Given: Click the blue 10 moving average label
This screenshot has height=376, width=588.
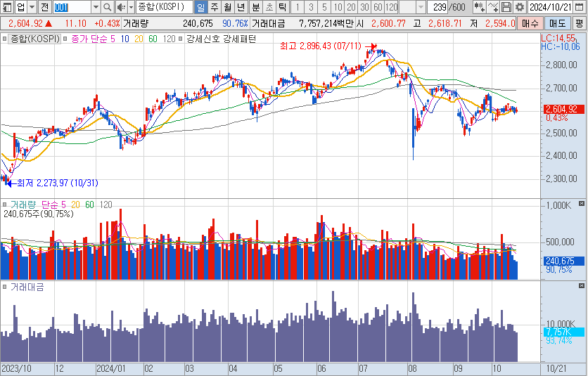Looking at the screenshot, I should pos(125,39).
